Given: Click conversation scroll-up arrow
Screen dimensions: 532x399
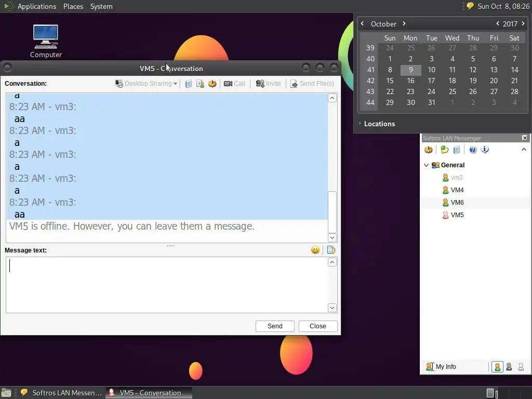Looking at the screenshot, I should click(332, 98).
